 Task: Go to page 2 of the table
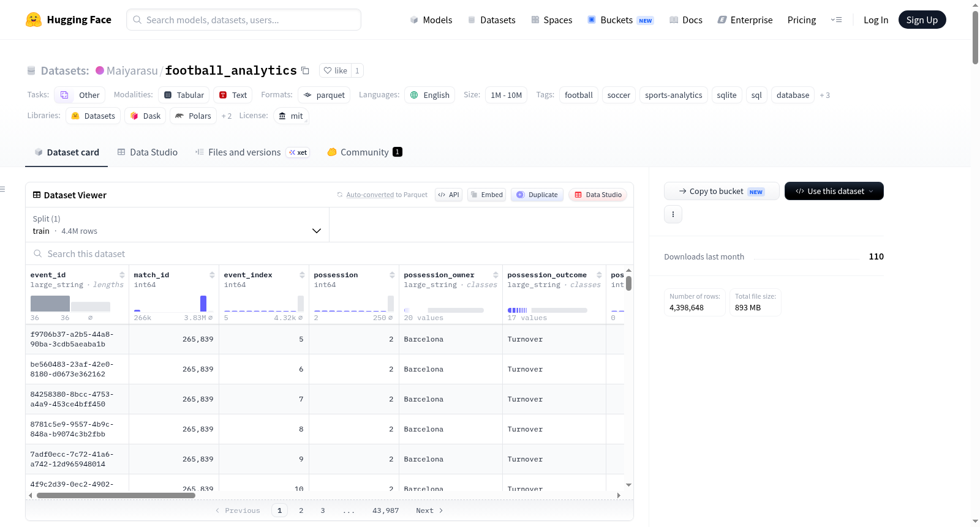pos(301,510)
